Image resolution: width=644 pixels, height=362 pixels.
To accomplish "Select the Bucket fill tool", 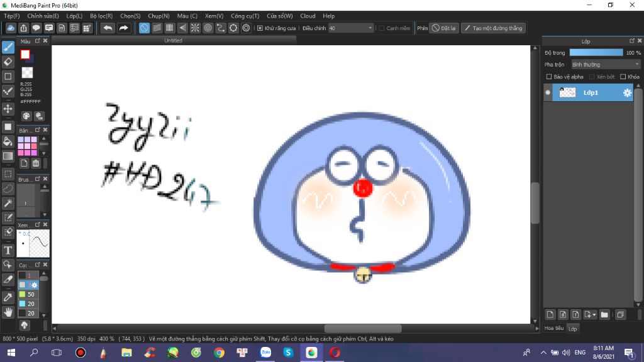I will [8, 141].
